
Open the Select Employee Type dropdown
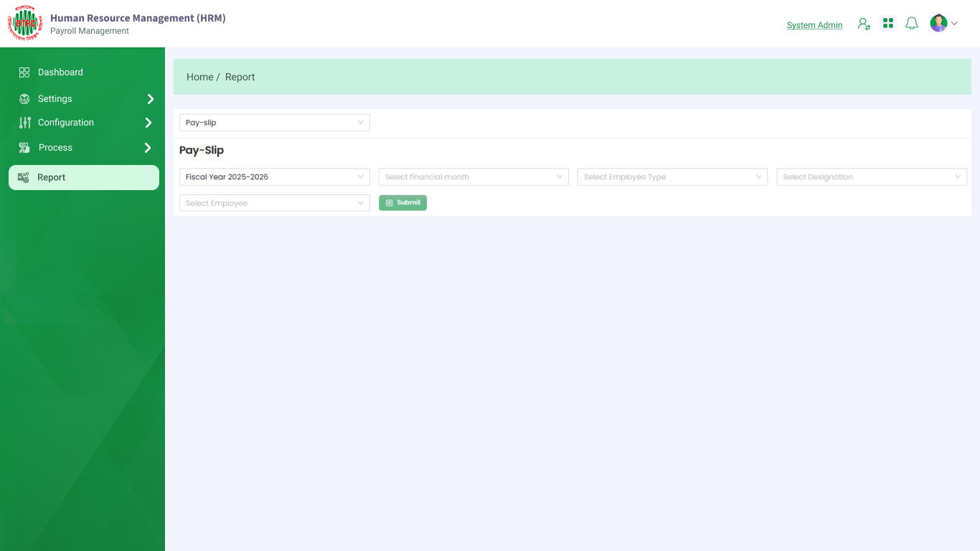(672, 177)
